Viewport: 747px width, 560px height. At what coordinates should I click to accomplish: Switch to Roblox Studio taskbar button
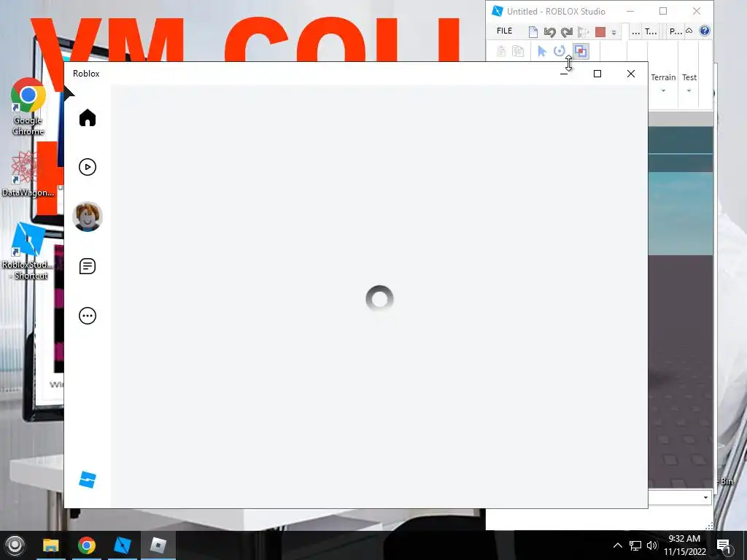(123, 545)
